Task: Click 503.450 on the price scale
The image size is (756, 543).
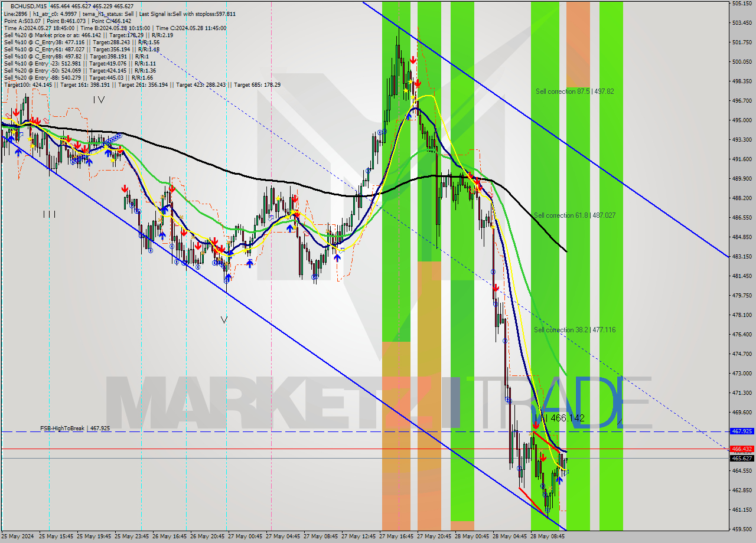Action: coord(741,23)
